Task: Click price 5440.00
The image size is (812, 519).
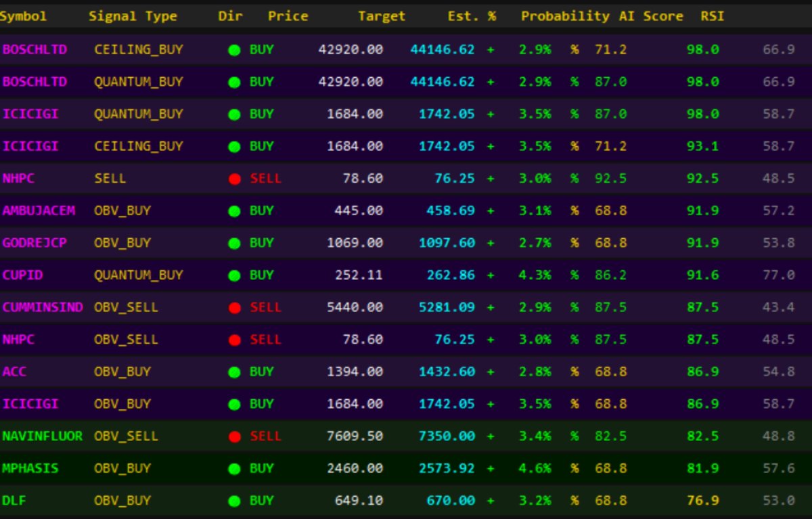Action: tap(355, 307)
